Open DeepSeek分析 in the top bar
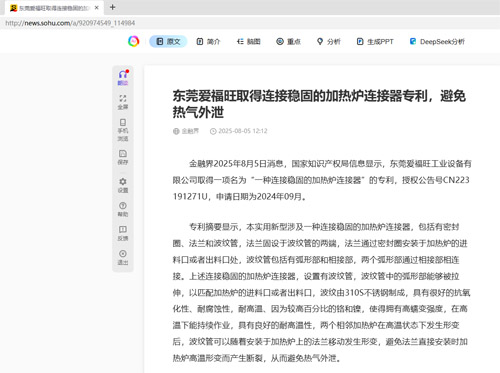This screenshot has width=500, height=373. click(437, 41)
